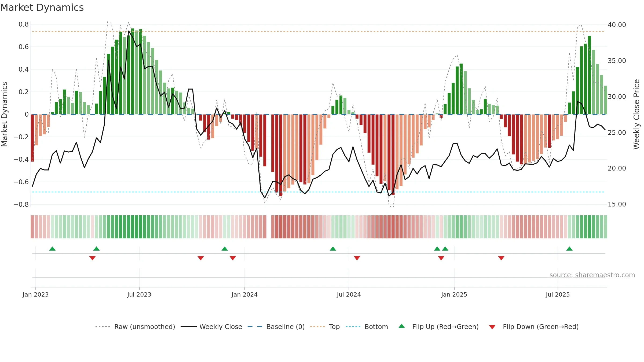Screen dimensions: 644x362
Task: Click the 35.00 price axis label
Action: (x=617, y=61)
